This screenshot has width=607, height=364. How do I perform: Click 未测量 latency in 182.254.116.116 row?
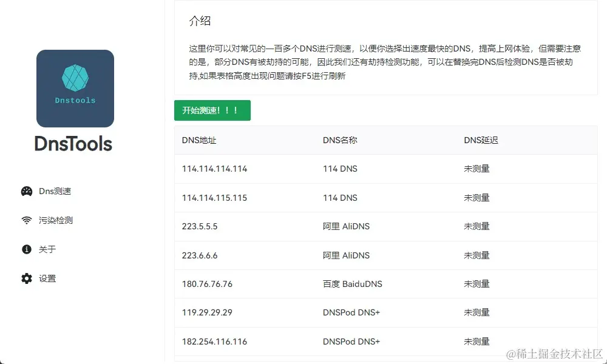pos(476,342)
